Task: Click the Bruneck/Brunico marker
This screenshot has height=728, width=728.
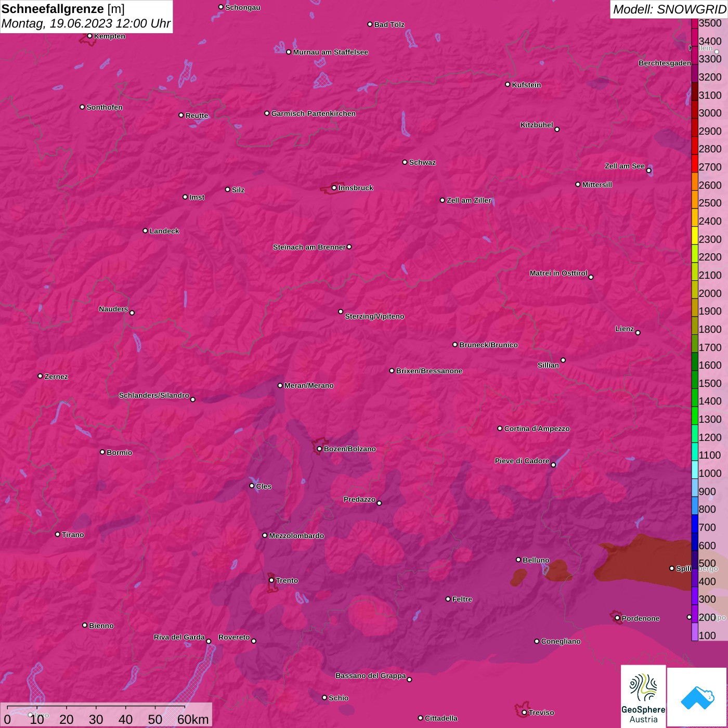Action: (x=455, y=344)
